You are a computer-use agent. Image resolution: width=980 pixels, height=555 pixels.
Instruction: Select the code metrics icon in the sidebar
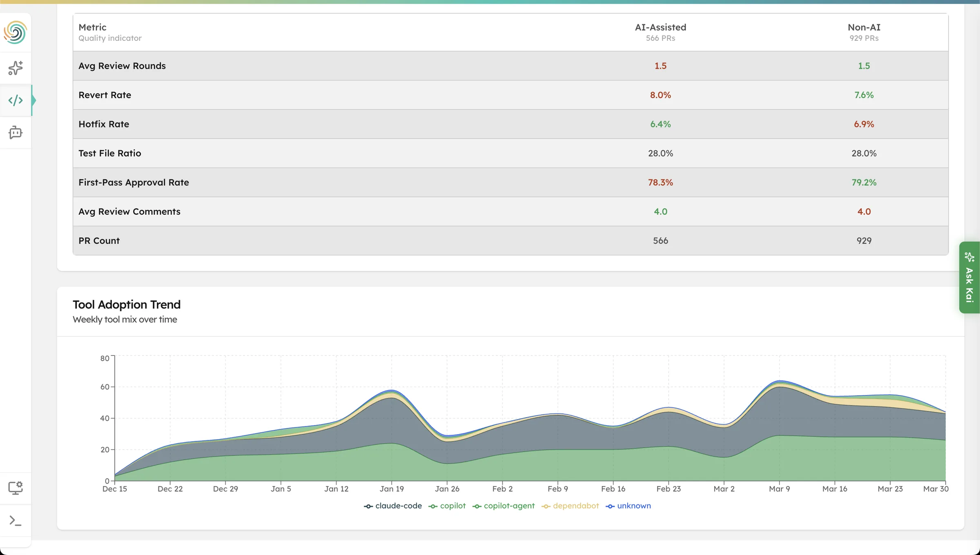pyautogui.click(x=16, y=100)
